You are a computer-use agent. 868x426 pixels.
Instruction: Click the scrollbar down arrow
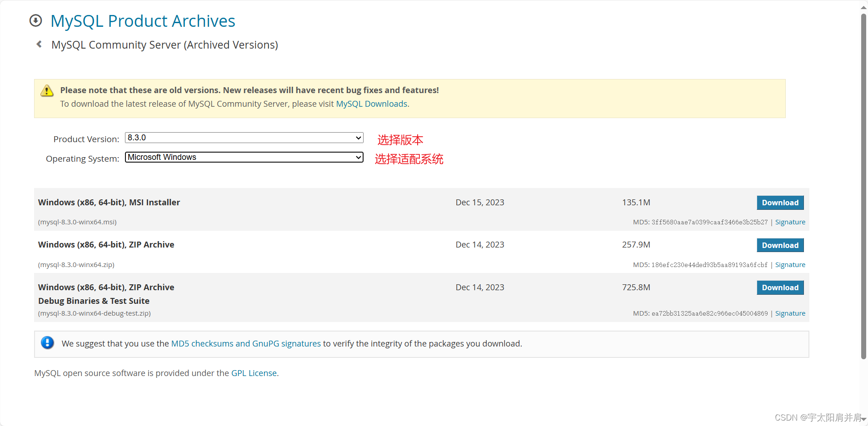coord(863,419)
